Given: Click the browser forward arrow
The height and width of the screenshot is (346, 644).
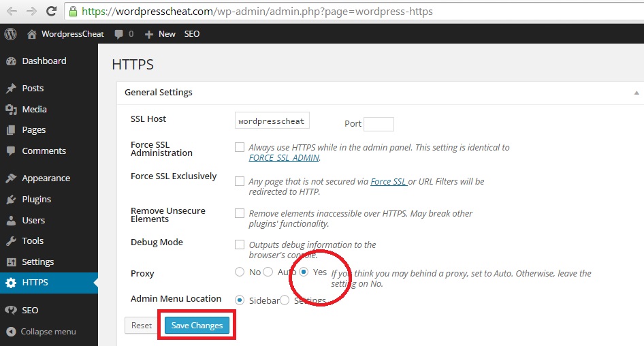Looking at the screenshot, I should (x=31, y=11).
